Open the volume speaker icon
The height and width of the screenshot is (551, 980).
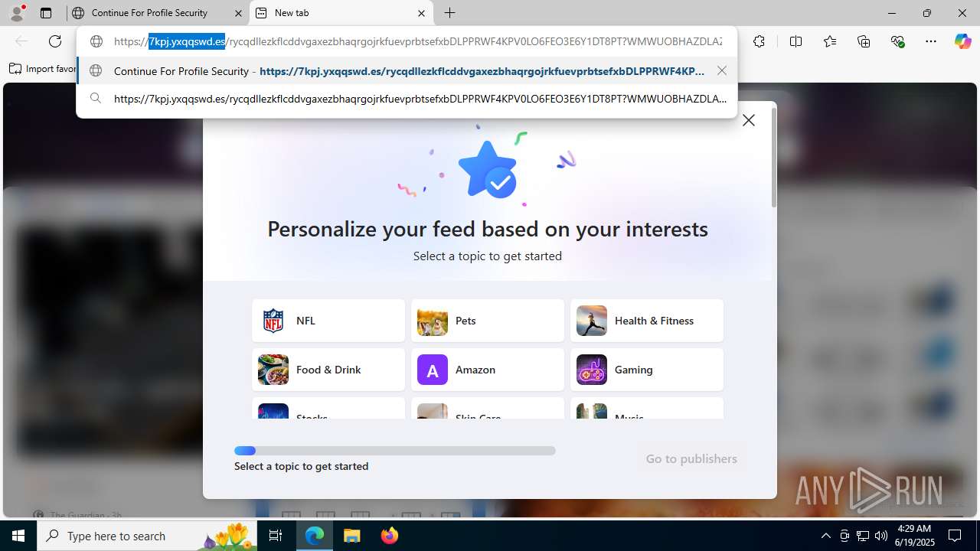click(x=880, y=536)
